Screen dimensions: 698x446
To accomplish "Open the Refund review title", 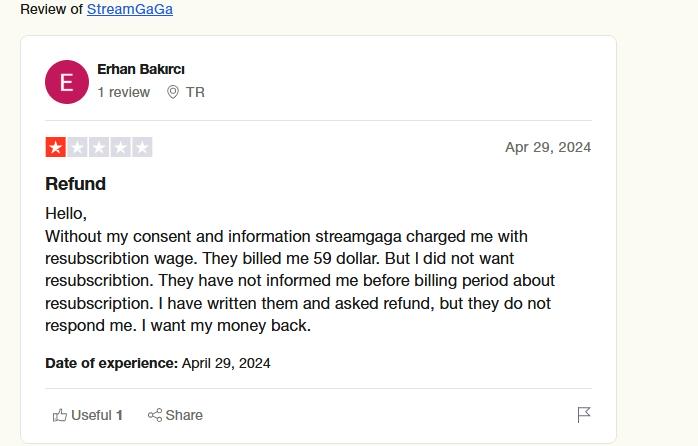I will (75, 183).
